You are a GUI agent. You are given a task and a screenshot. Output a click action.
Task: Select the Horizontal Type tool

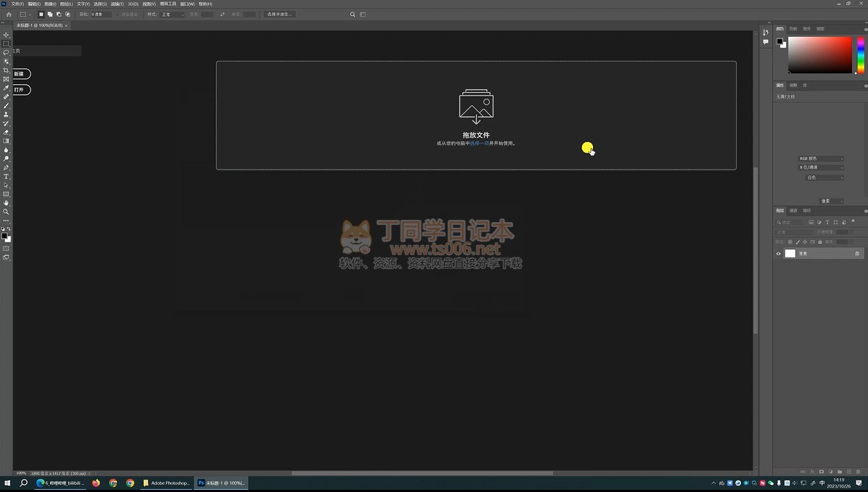pos(7,176)
